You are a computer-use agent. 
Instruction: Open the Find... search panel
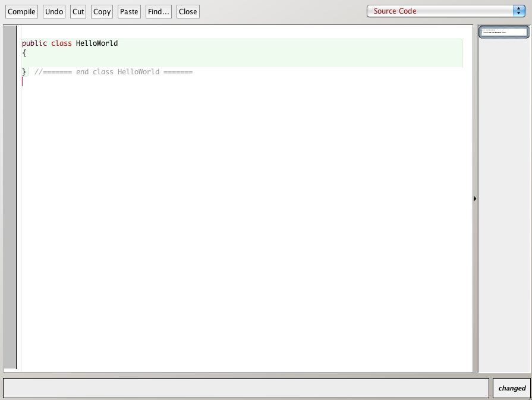tap(158, 12)
